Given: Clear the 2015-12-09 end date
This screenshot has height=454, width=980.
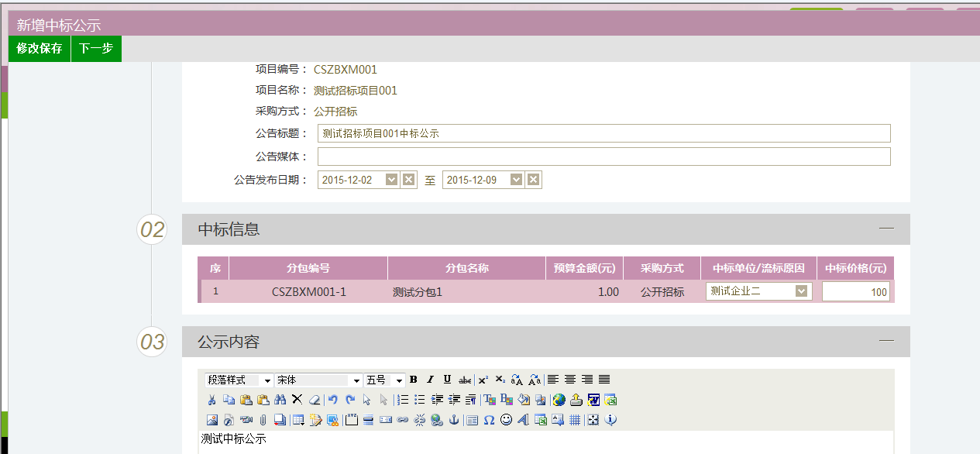Looking at the screenshot, I should [x=534, y=180].
